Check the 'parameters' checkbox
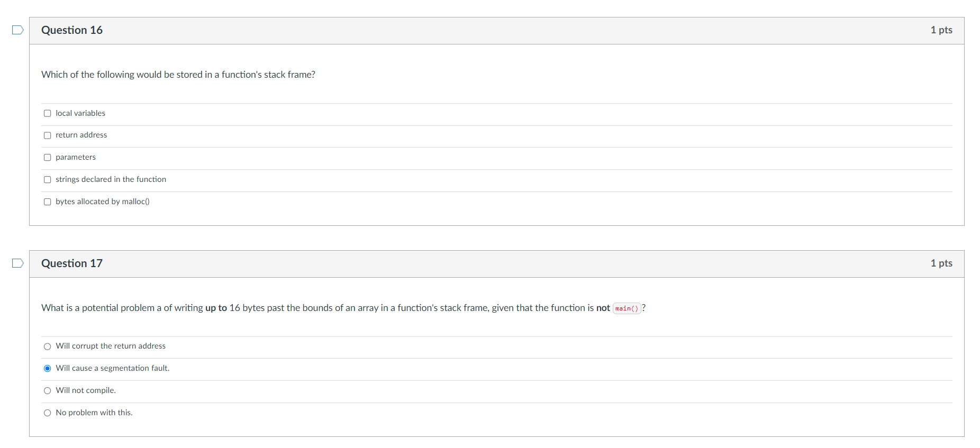The image size is (980, 448). 48,158
